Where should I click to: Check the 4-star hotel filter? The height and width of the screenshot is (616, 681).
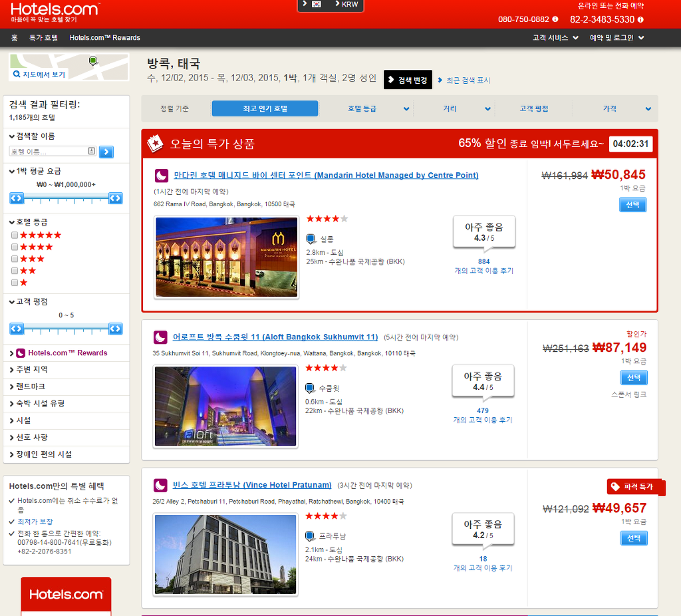[x=15, y=247]
